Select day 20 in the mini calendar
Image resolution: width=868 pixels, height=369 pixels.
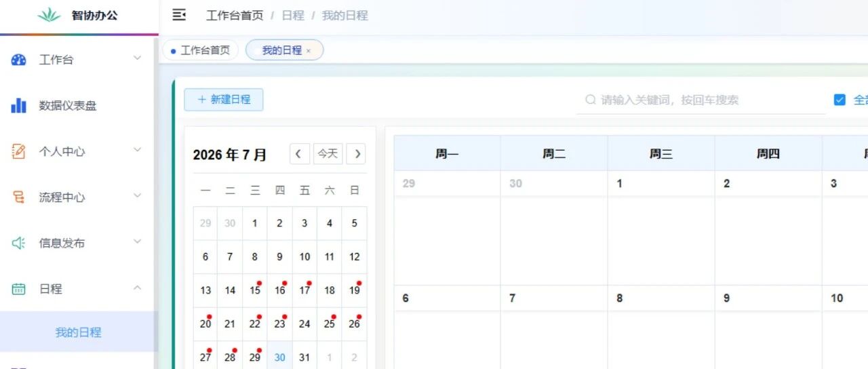(205, 324)
